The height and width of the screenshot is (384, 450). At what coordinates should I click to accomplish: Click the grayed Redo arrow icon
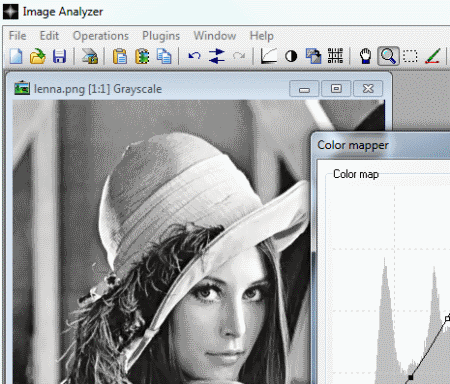(x=239, y=56)
